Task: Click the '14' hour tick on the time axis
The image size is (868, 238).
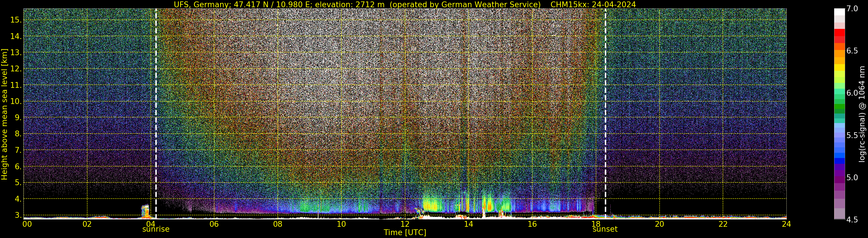Action: click(x=468, y=224)
